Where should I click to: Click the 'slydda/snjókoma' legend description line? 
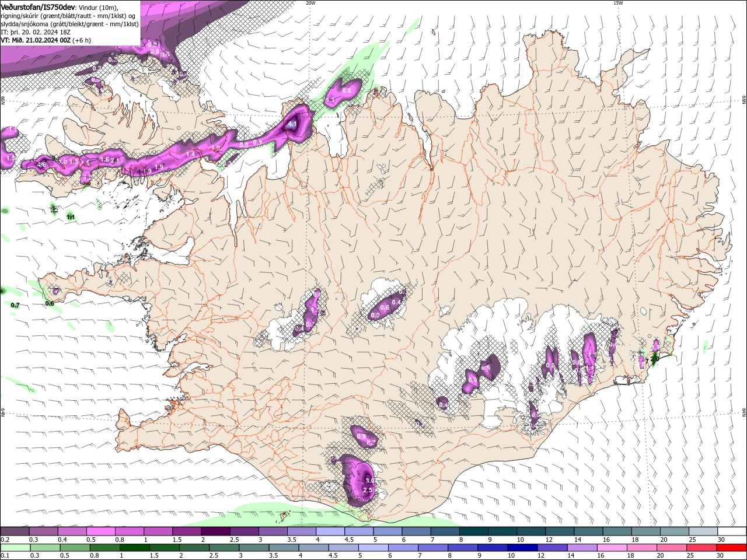coord(69,24)
